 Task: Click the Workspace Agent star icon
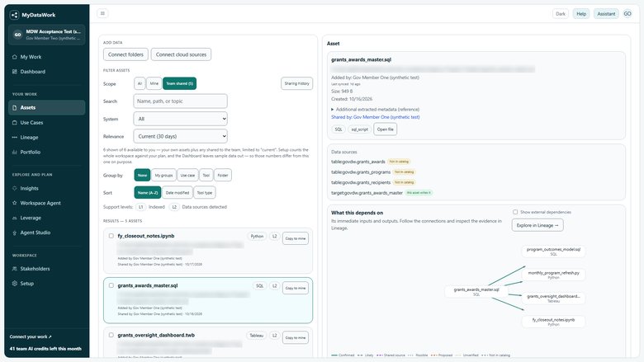[15, 204]
